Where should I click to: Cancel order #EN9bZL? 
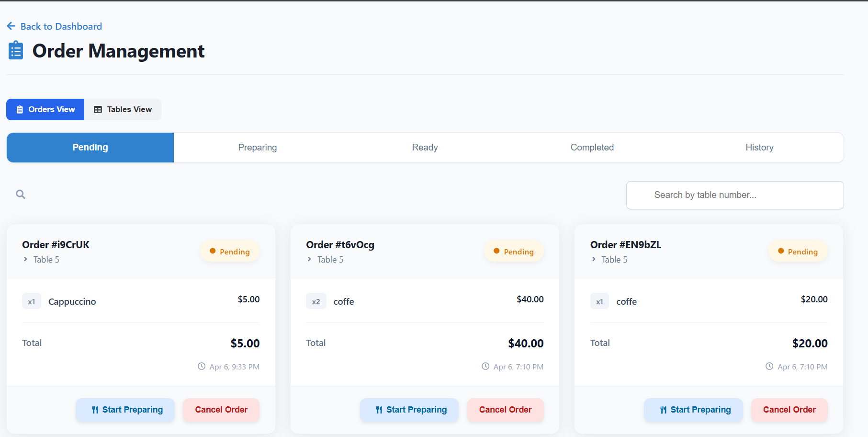pos(789,410)
